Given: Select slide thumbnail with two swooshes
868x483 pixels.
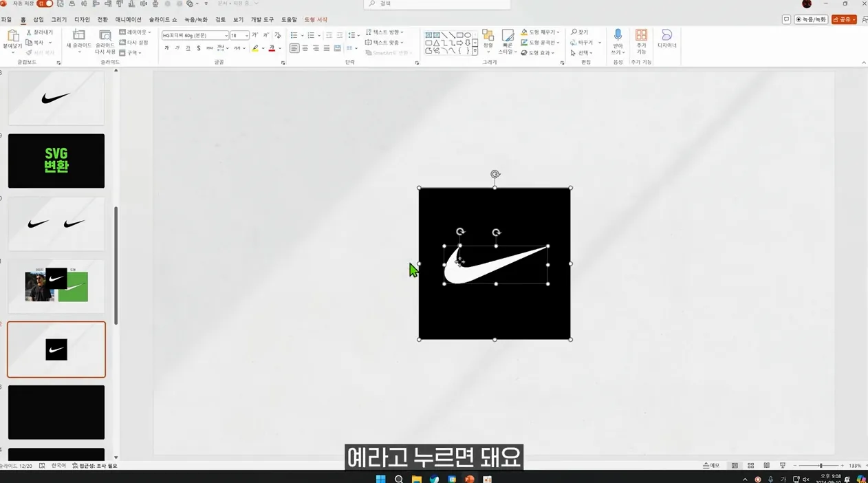Looking at the screenshot, I should coord(56,224).
